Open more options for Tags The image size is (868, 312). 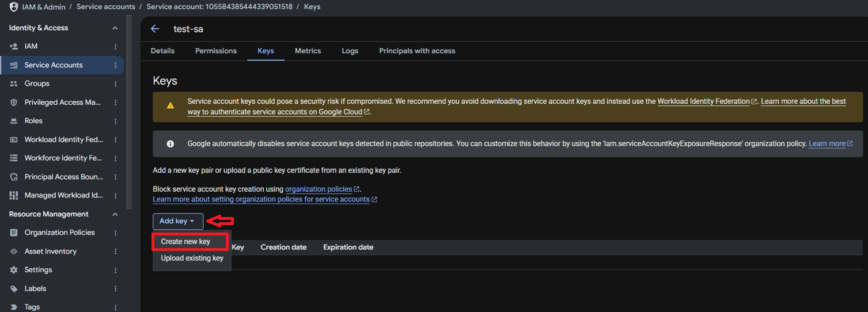(x=115, y=307)
